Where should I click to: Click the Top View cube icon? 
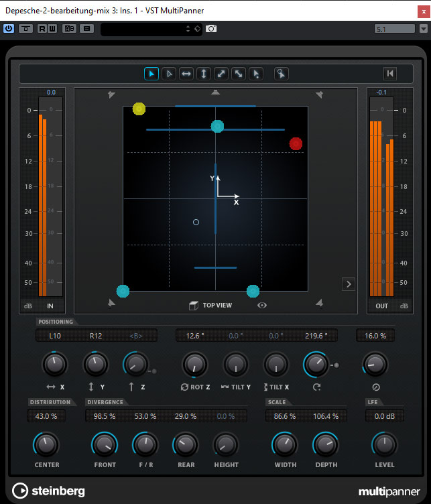193,305
